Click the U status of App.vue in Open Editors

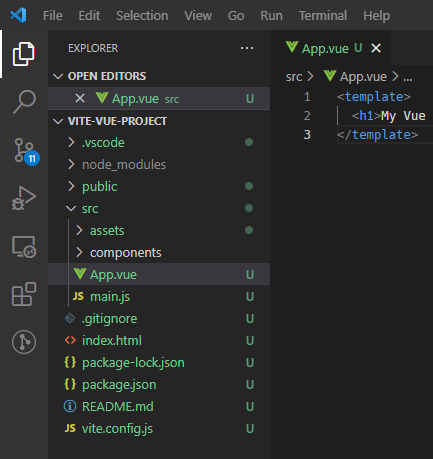coord(250,99)
